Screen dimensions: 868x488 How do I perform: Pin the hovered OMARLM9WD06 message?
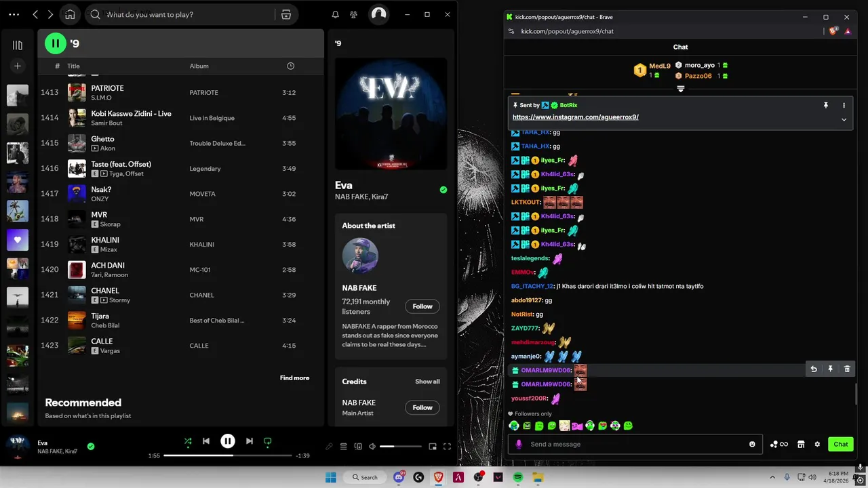830,369
